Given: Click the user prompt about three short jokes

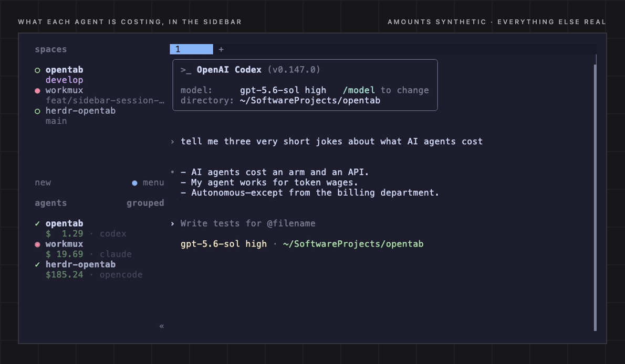Looking at the screenshot, I should coord(331,142).
